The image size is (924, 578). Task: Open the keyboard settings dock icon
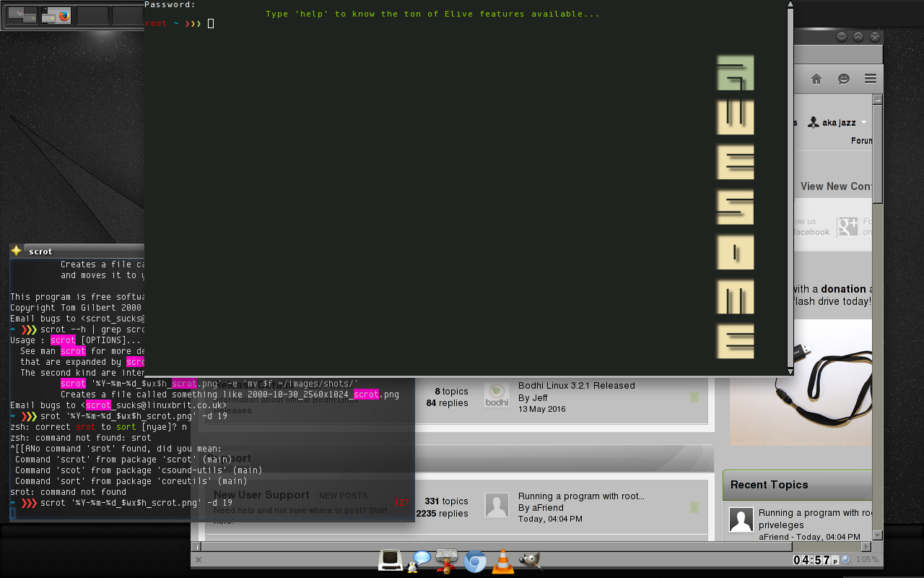point(447,561)
